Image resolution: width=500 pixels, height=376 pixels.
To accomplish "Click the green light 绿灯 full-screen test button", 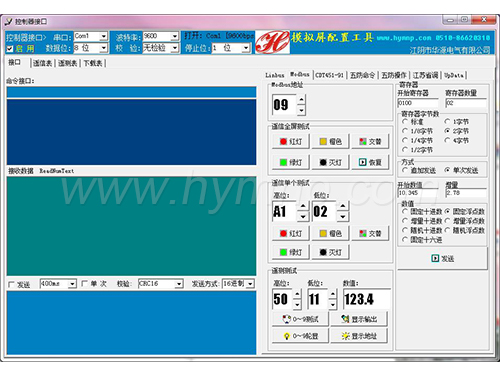I will tap(291, 162).
